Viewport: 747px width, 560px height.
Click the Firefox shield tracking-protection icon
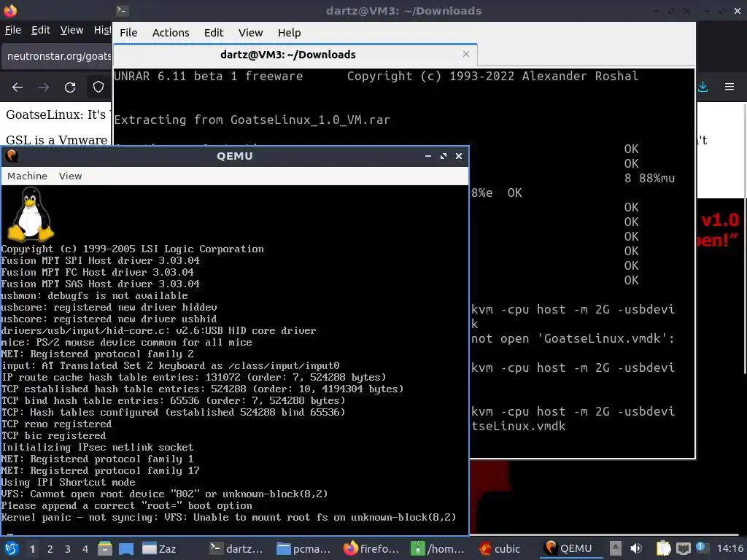point(98,87)
